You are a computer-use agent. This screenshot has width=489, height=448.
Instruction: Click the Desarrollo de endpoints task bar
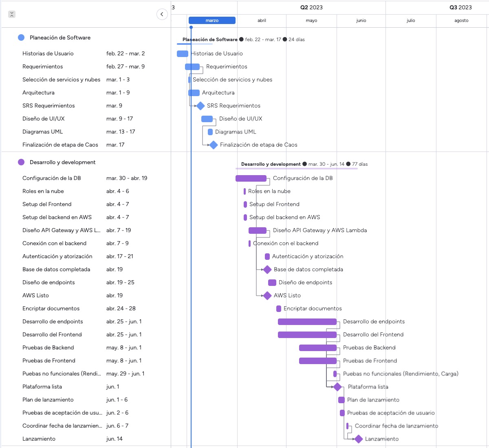[x=307, y=321]
